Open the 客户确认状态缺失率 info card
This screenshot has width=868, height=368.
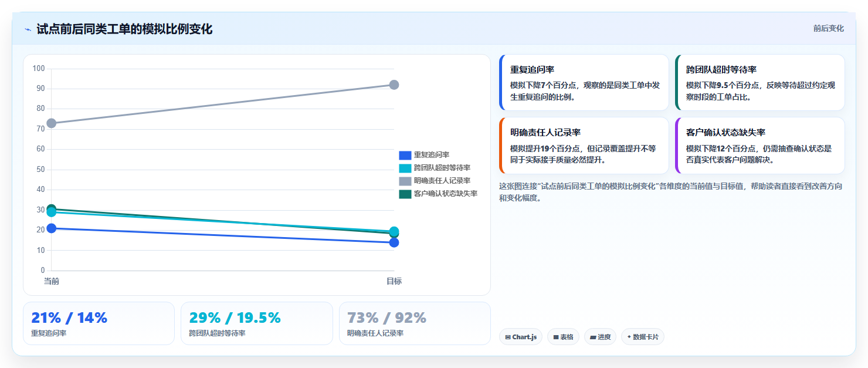760,146
